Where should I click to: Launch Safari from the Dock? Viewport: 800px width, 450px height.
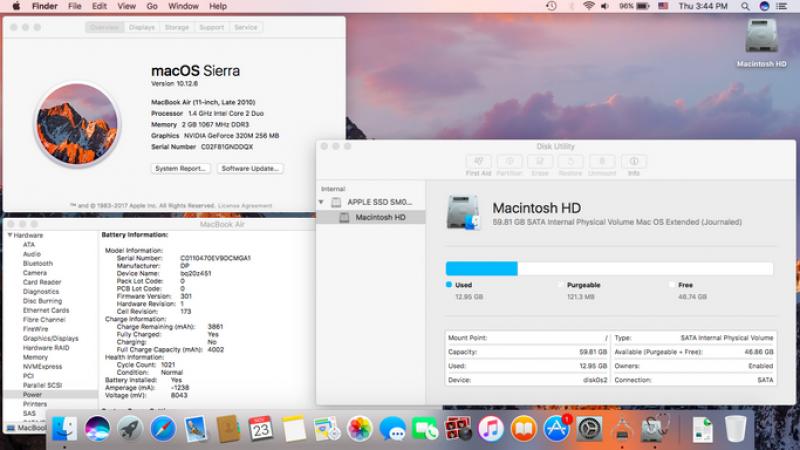tap(163, 429)
